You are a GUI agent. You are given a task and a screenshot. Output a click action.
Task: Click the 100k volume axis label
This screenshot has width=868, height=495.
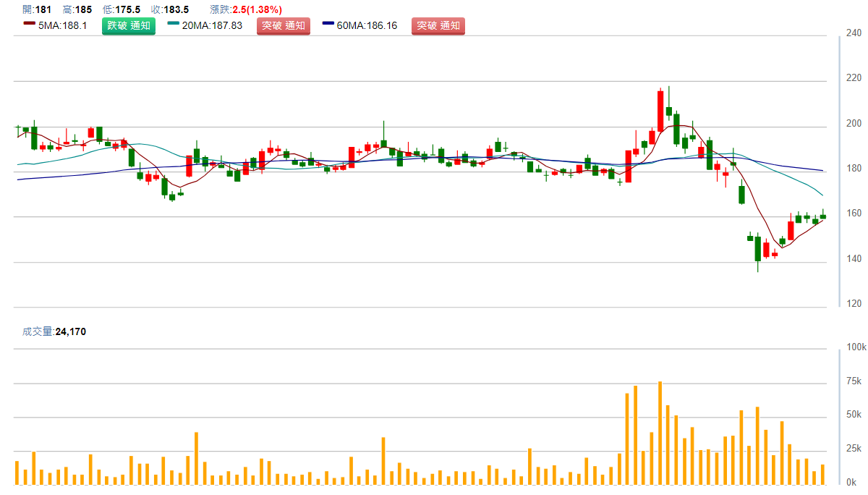pos(856,347)
